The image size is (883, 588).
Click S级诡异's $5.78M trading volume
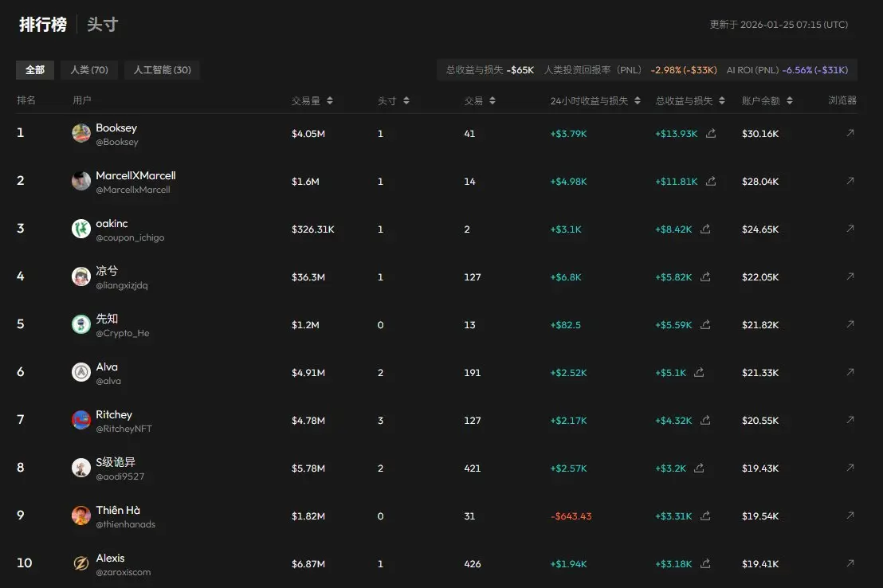[308, 468]
